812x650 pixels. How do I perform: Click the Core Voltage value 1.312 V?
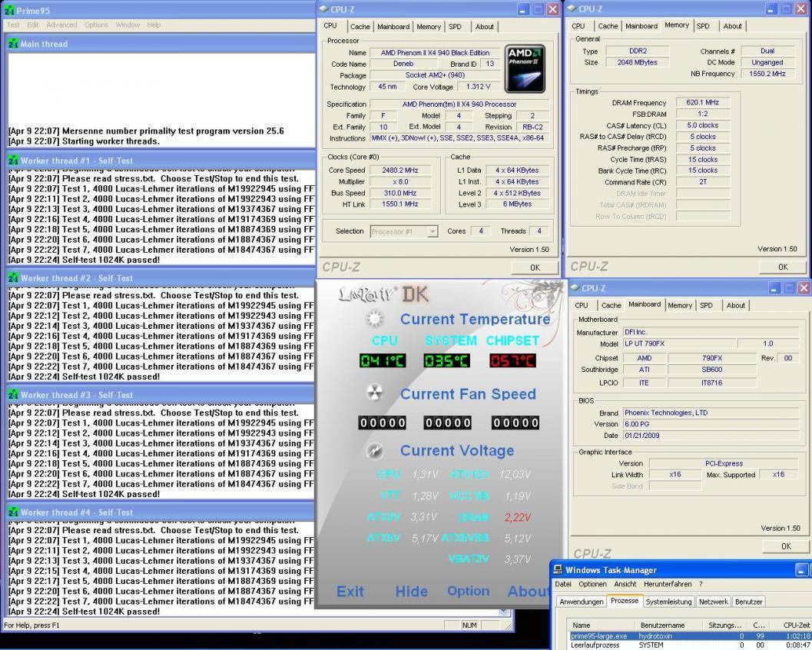coord(478,87)
